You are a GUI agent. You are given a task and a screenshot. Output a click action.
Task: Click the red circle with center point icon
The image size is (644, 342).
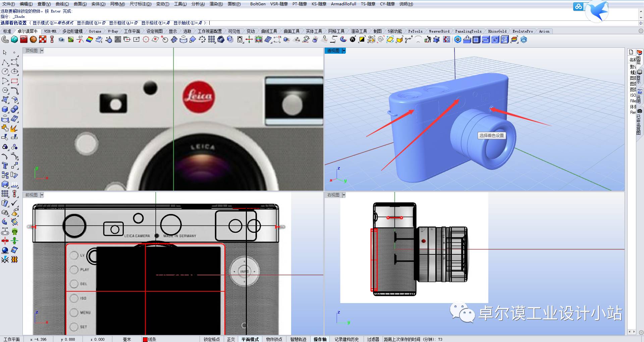(x=146, y=40)
